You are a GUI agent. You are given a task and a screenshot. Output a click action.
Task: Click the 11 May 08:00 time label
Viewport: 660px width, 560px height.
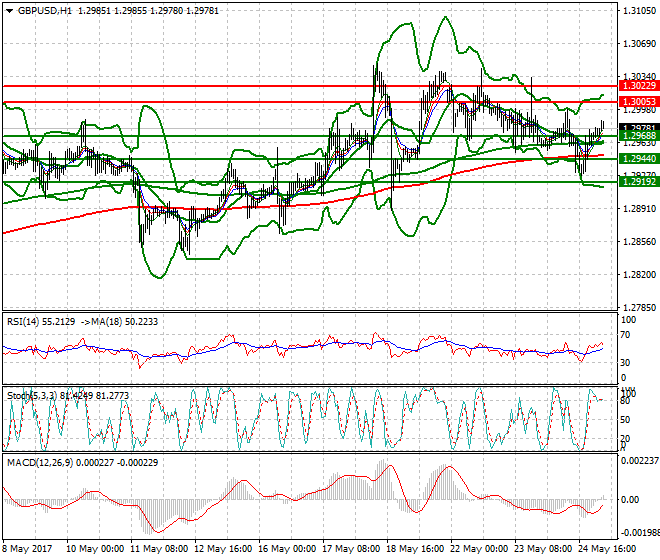160,549
